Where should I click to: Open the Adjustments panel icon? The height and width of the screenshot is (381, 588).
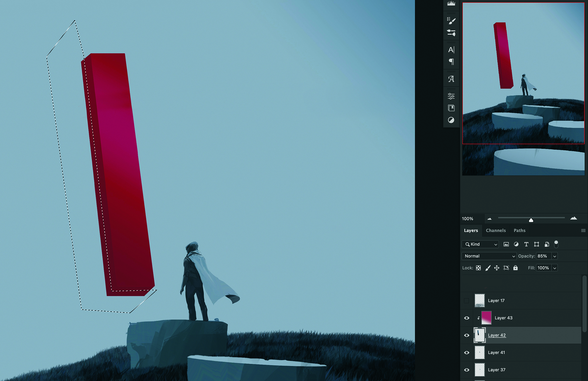(x=451, y=120)
